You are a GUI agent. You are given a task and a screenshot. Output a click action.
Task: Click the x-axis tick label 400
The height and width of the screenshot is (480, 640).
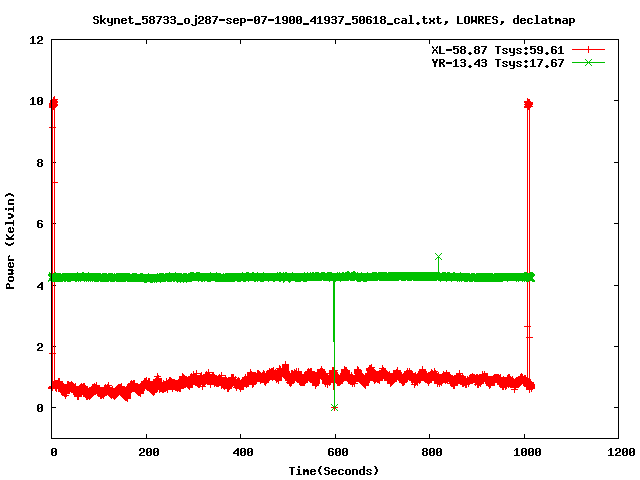[243, 452]
